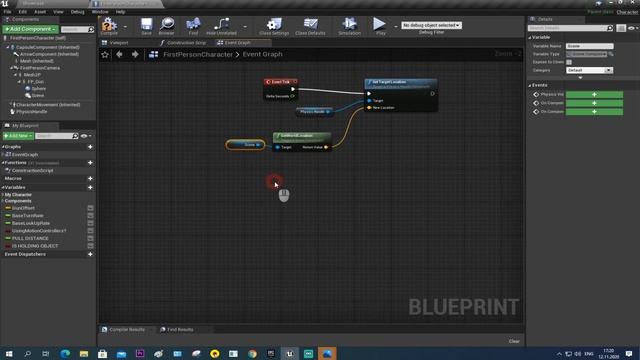
Task: Open Details view options eye icon
Action: click(633, 28)
